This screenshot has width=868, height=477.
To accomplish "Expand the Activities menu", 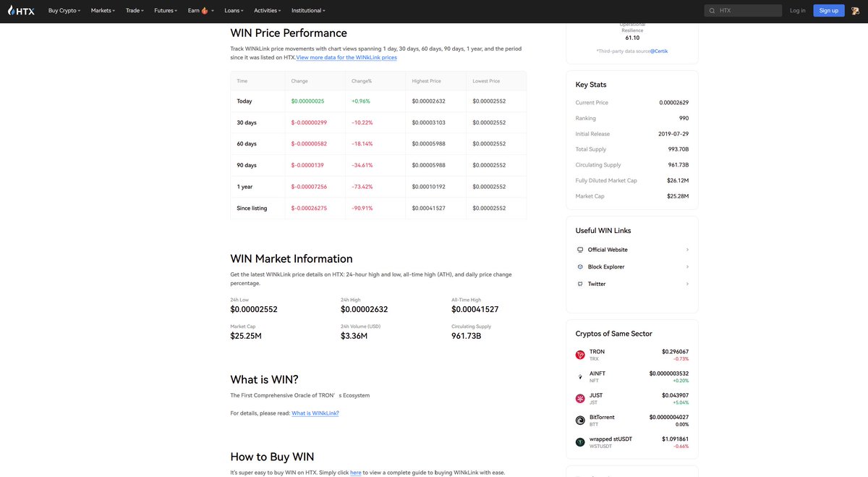I will (268, 11).
